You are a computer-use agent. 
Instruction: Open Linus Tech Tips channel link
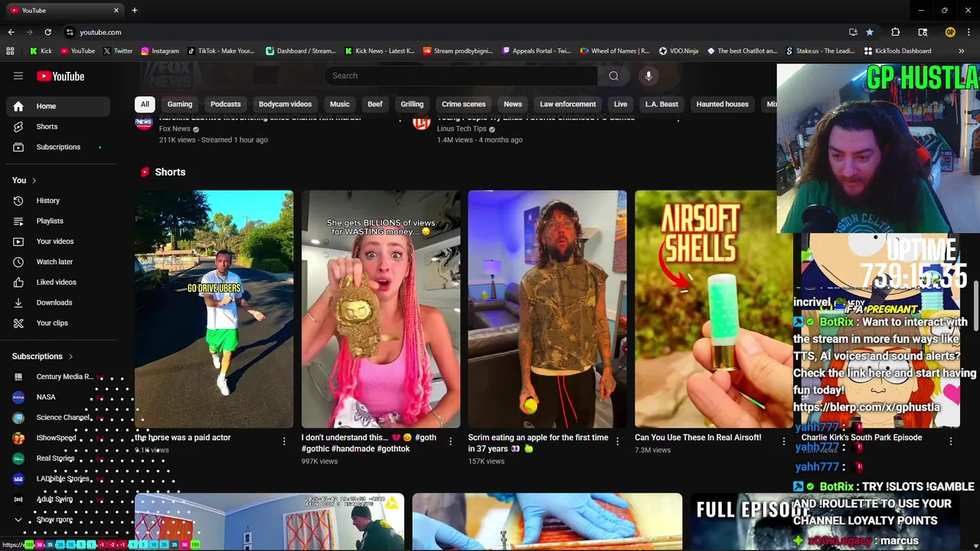pyautogui.click(x=462, y=129)
